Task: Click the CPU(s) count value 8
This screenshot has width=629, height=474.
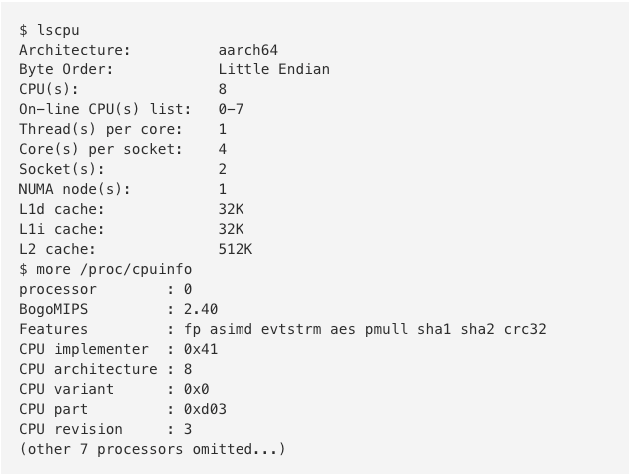Action: pyautogui.click(x=223, y=90)
